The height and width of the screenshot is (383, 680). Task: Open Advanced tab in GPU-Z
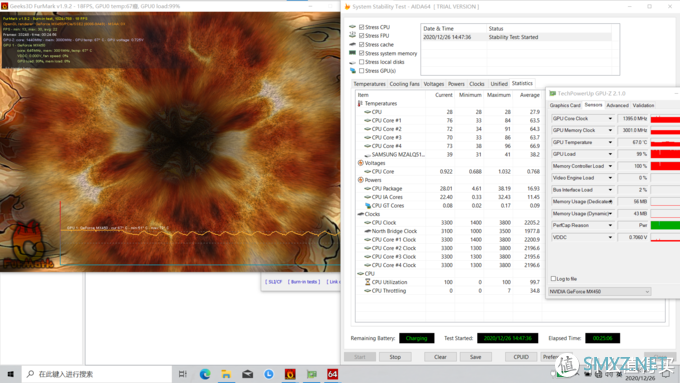pos(618,105)
